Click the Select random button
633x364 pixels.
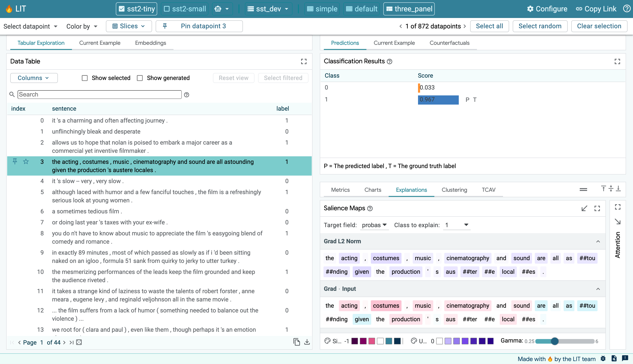[x=540, y=26]
